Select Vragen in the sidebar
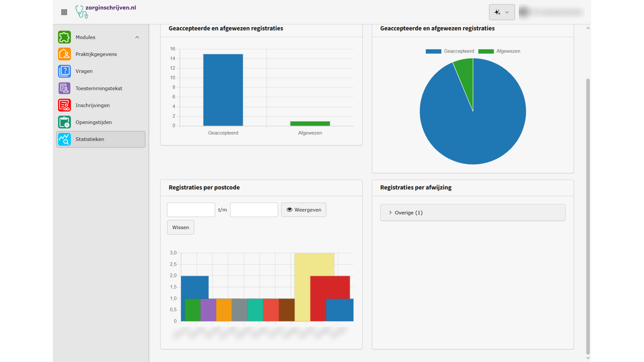The width and height of the screenshot is (644, 362). (84, 71)
